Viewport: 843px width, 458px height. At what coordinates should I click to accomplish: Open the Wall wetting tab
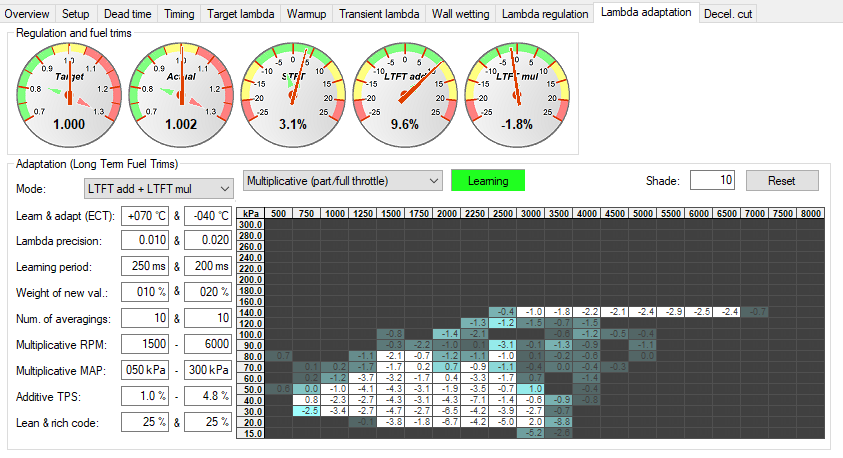[460, 14]
